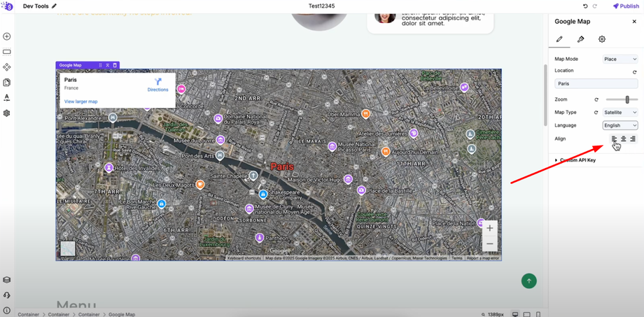Zoom in the map with plus button
This screenshot has width=644, height=317.
[x=489, y=228]
